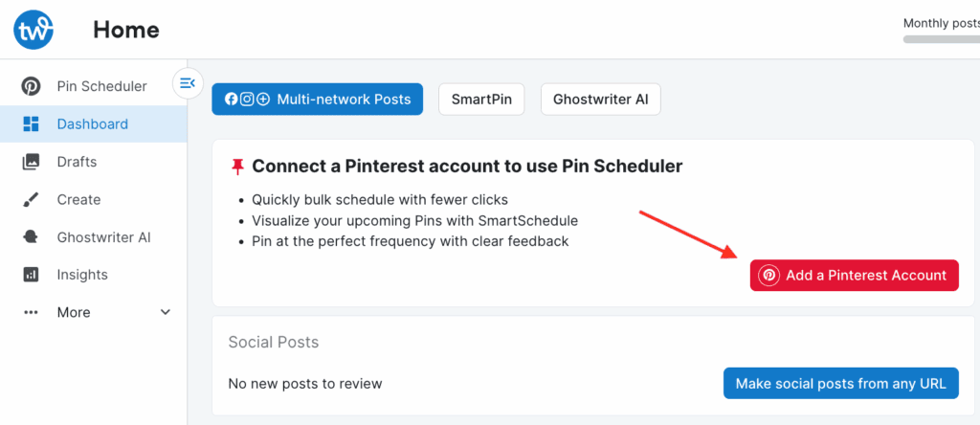Image resolution: width=980 pixels, height=425 pixels.
Task: Click the Drafts image icon
Action: pyautogui.click(x=32, y=162)
